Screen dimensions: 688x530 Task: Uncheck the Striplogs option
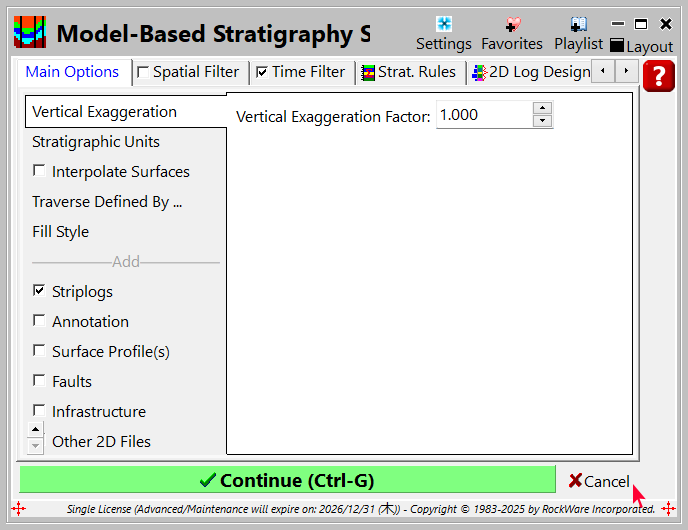[39, 291]
